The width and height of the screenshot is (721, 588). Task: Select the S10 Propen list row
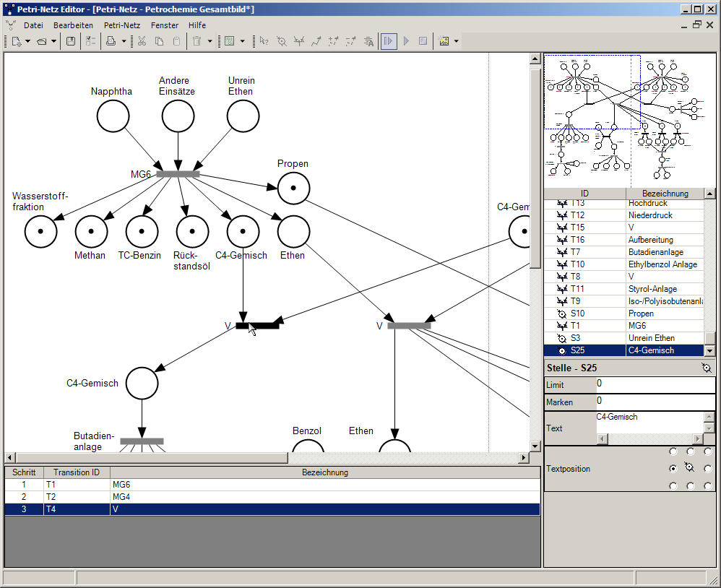[624, 314]
